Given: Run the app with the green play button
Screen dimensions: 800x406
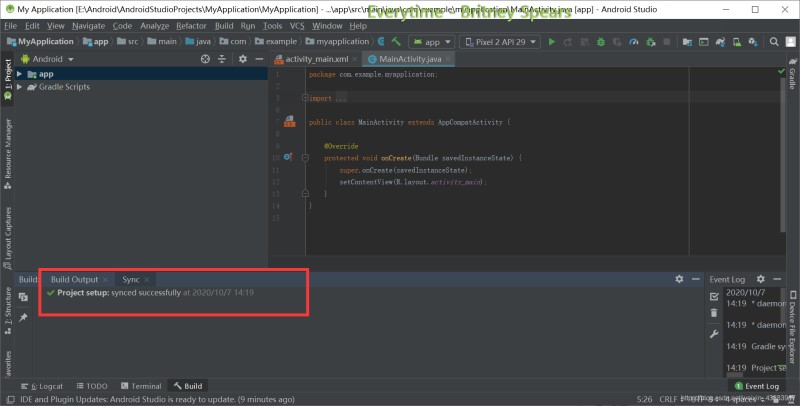Looking at the screenshot, I should [552, 42].
